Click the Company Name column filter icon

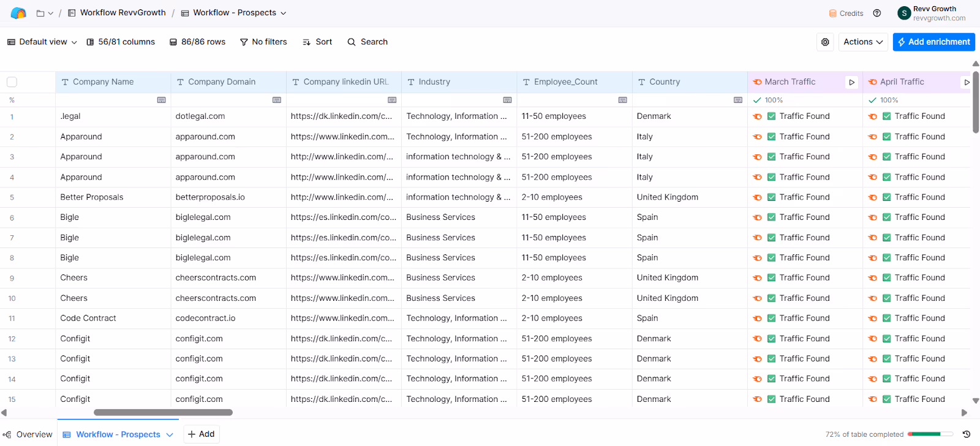(161, 100)
